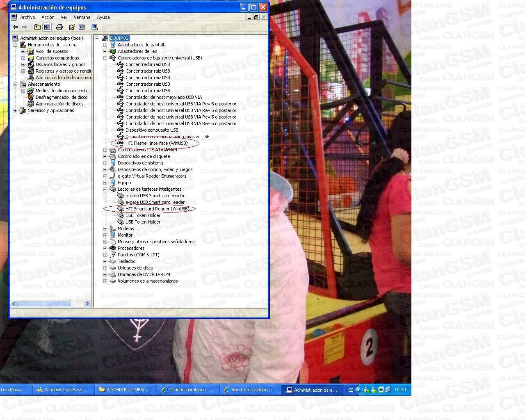Click the Back arrow toolbar icon
525x420 pixels.
pyautogui.click(x=15, y=27)
